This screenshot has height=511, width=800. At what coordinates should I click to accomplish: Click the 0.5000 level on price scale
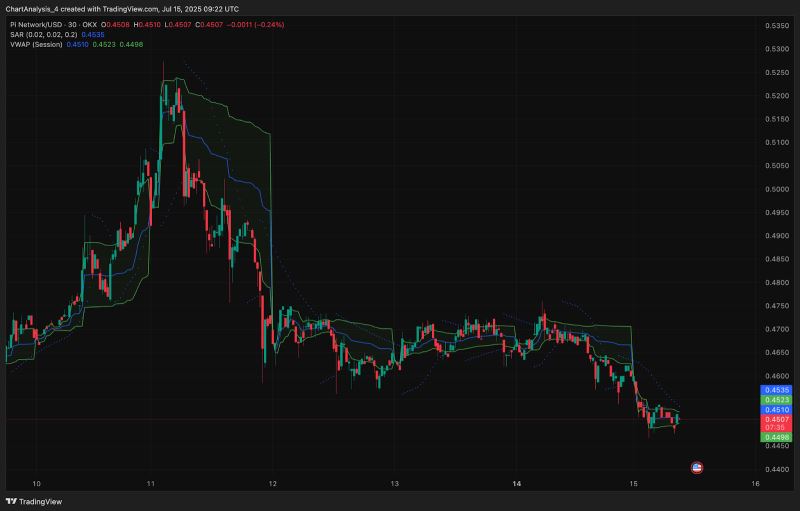[776, 189]
